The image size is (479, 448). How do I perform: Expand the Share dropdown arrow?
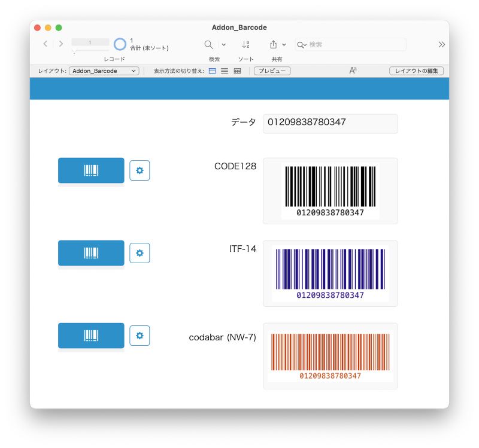[284, 44]
